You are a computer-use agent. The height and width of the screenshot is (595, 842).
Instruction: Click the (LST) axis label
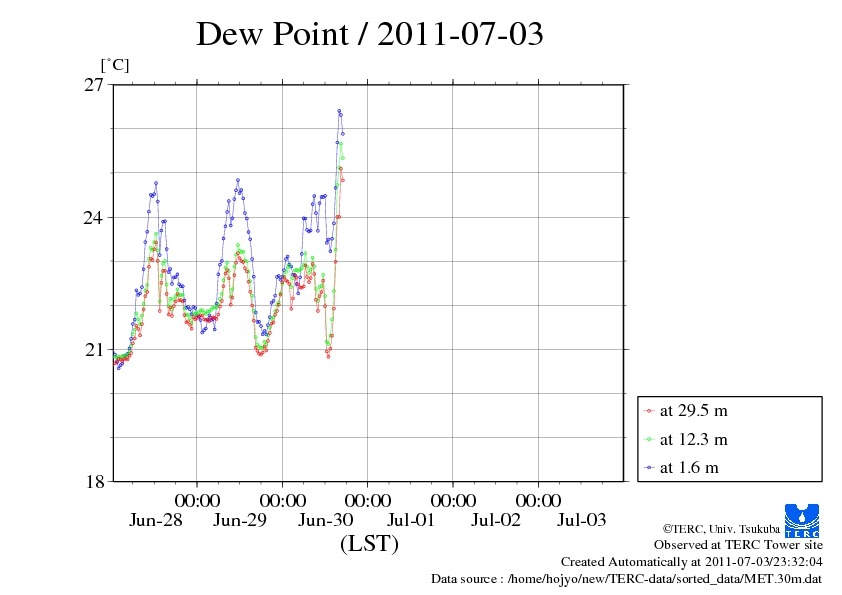369,544
